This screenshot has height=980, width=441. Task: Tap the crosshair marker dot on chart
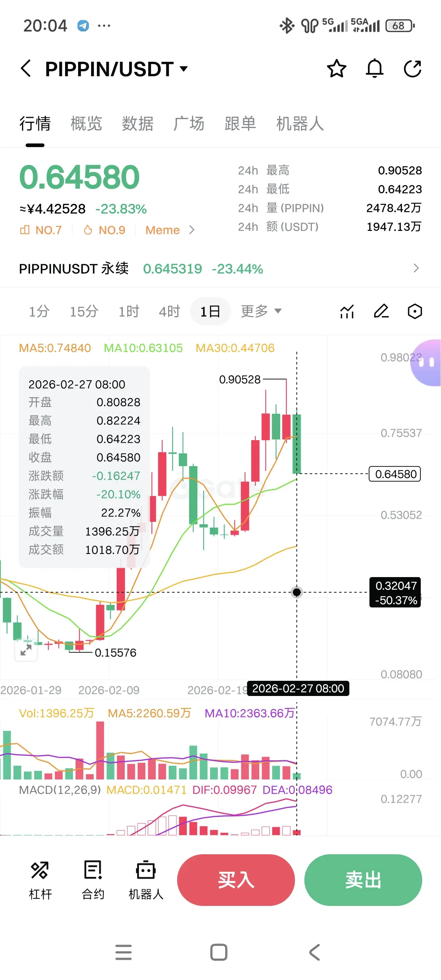(296, 592)
